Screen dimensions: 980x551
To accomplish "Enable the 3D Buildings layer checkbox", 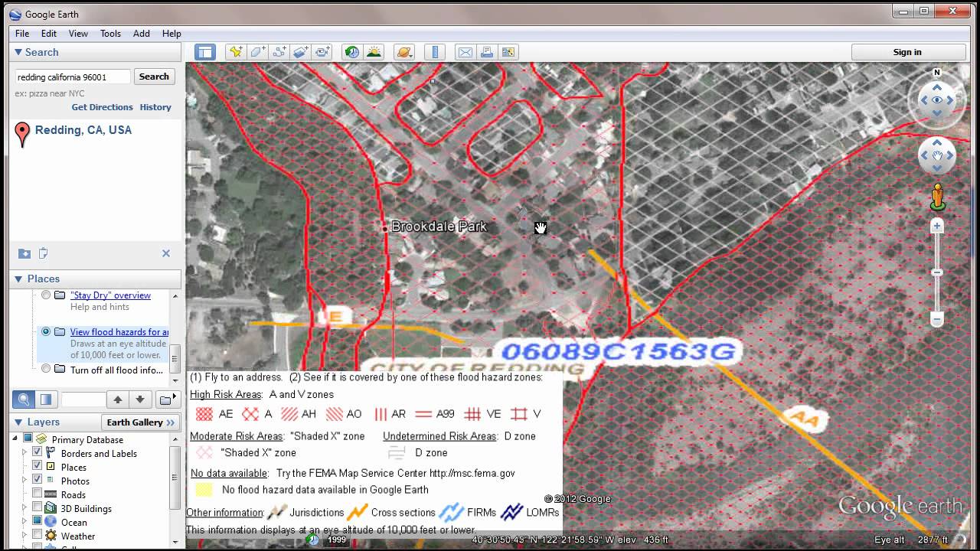I will pos(37,508).
